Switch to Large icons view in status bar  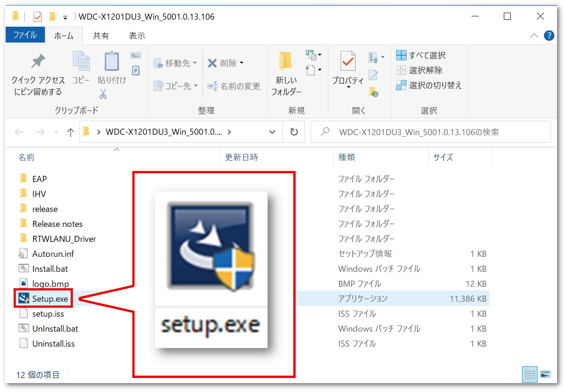pyautogui.click(x=545, y=374)
